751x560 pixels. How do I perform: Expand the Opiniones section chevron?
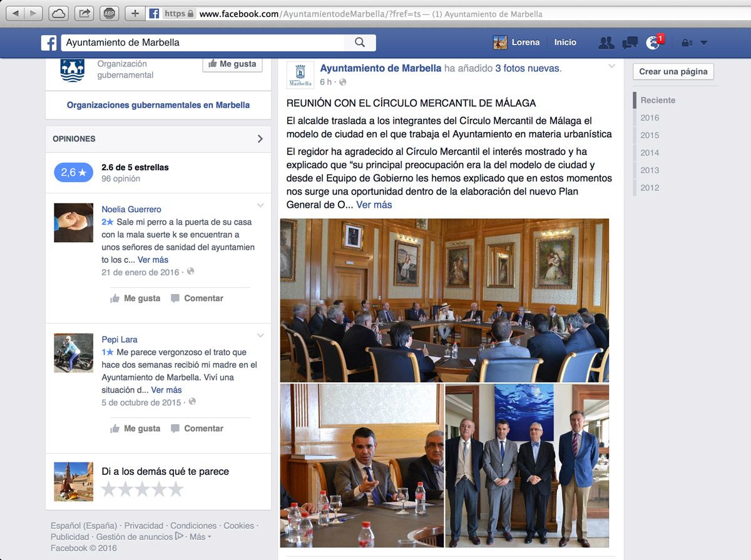(260, 139)
